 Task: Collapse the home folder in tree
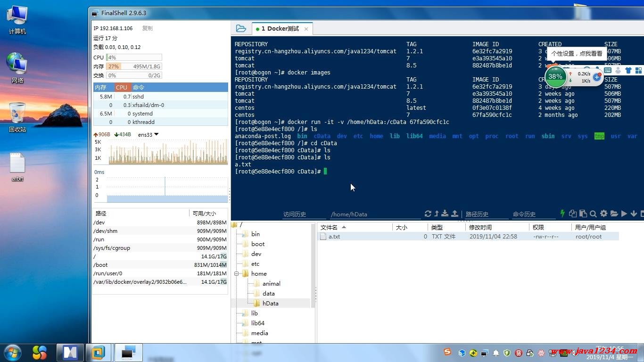237,274
